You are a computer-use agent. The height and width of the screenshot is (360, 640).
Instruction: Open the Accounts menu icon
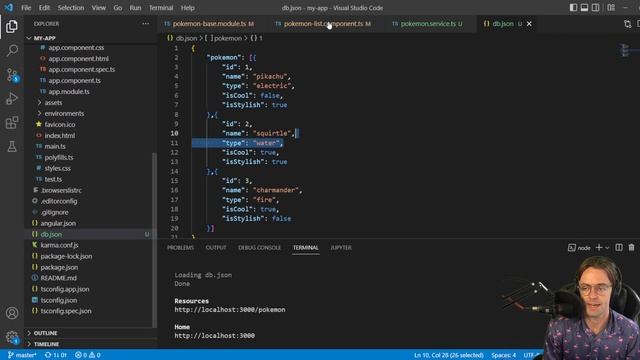(x=12, y=313)
